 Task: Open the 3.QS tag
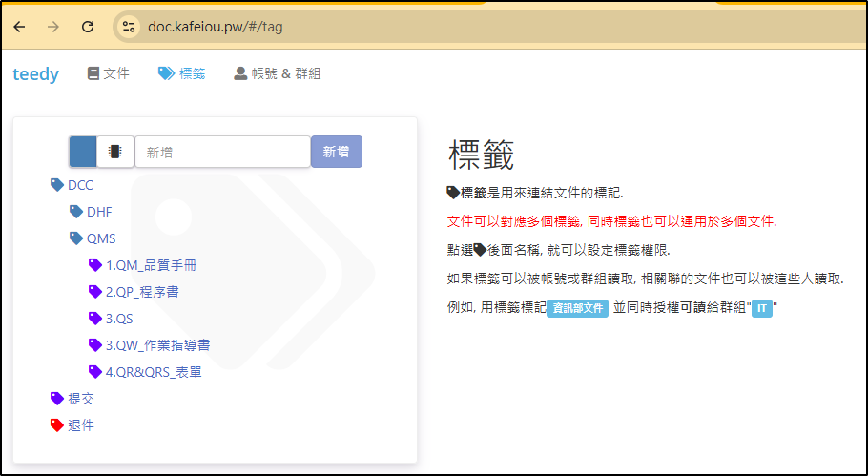click(119, 319)
